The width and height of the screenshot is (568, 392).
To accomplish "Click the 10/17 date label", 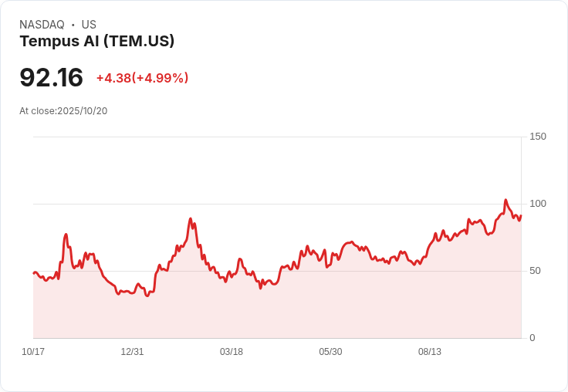I will [x=33, y=352].
